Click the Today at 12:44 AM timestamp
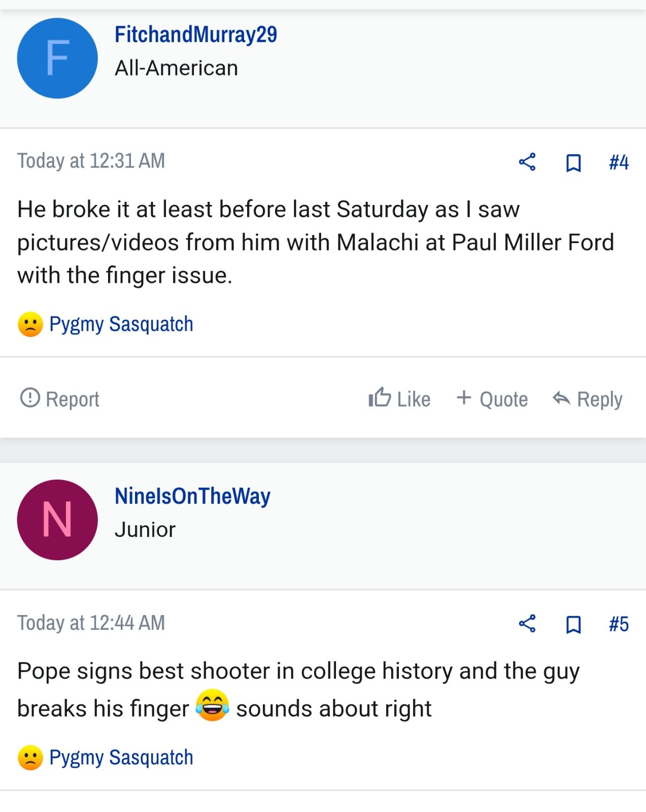Viewport: 646px width, 812px height. coord(91,623)
